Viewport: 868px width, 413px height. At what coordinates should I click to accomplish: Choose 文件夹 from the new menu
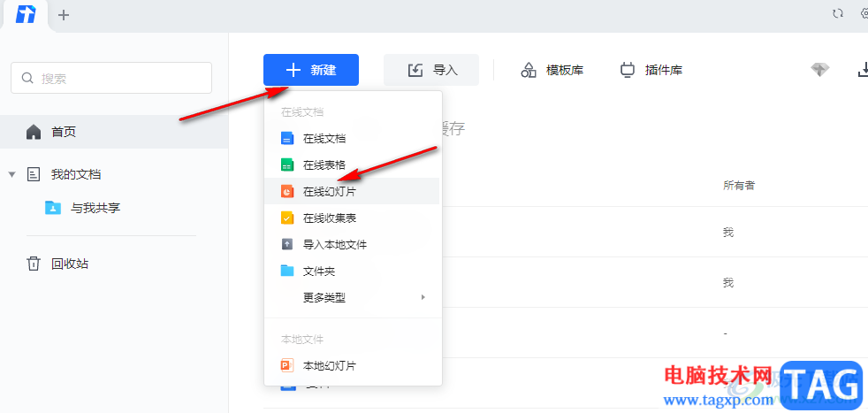pyautogui.click(x=353, y=272)
